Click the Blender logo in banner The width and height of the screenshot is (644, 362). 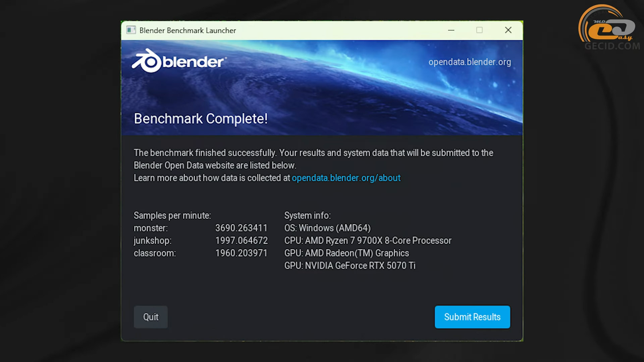(179, 61)
